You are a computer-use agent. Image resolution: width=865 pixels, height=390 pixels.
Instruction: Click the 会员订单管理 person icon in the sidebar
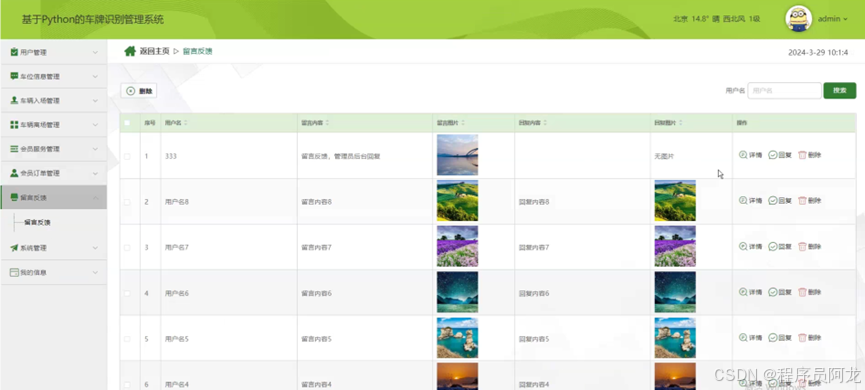tap(14, 173)
